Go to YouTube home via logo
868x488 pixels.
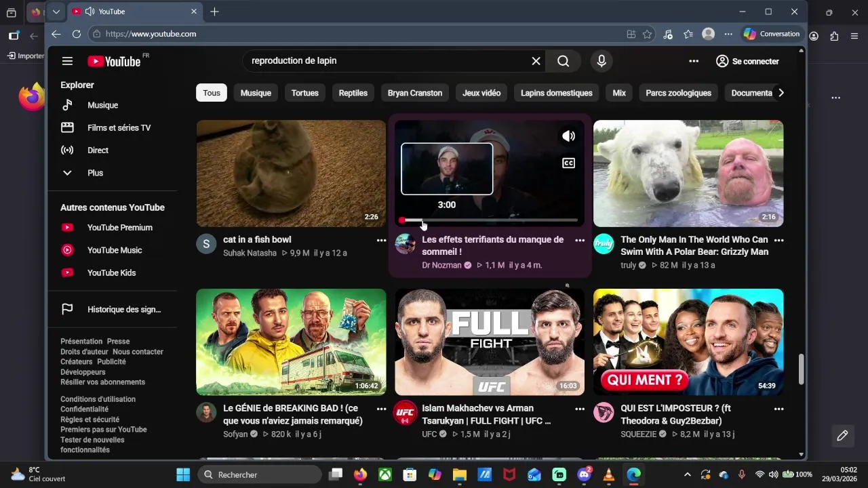click(x=114, y=62)
